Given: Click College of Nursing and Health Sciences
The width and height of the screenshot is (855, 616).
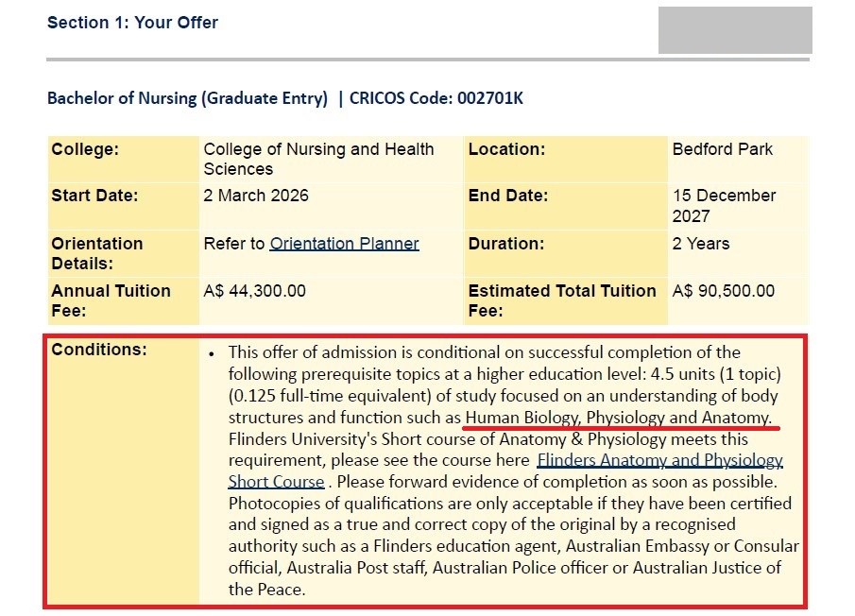Looking at the screenshot, I should (319, 159).
